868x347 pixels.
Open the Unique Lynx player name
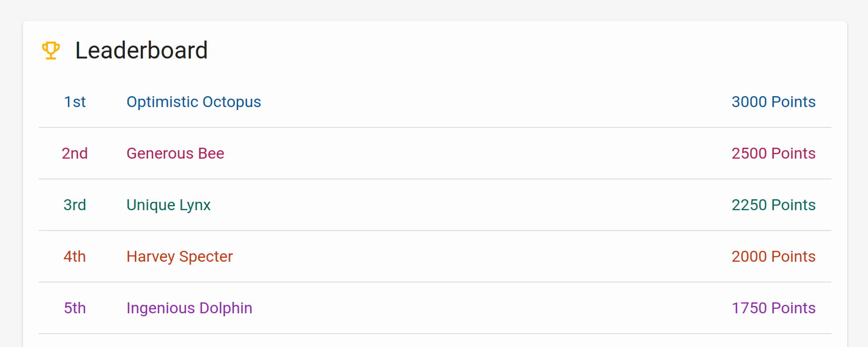point(168,205)
